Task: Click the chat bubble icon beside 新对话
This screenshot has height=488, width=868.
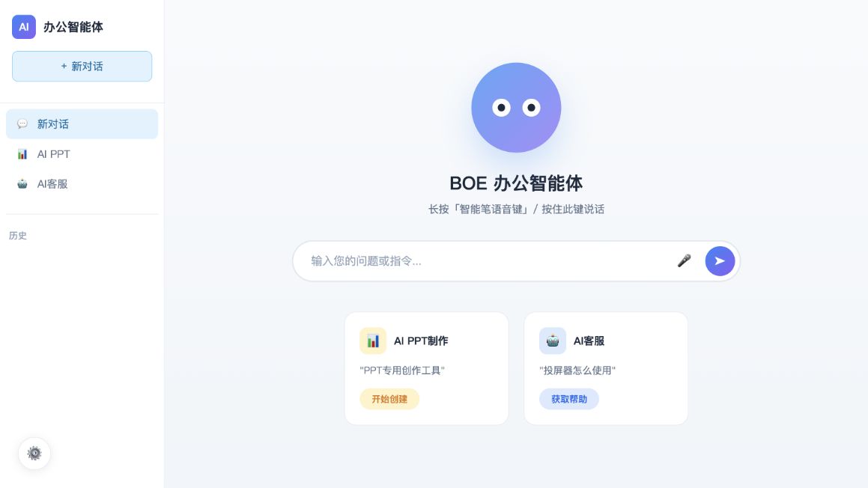Action: [x=22, y=124]
